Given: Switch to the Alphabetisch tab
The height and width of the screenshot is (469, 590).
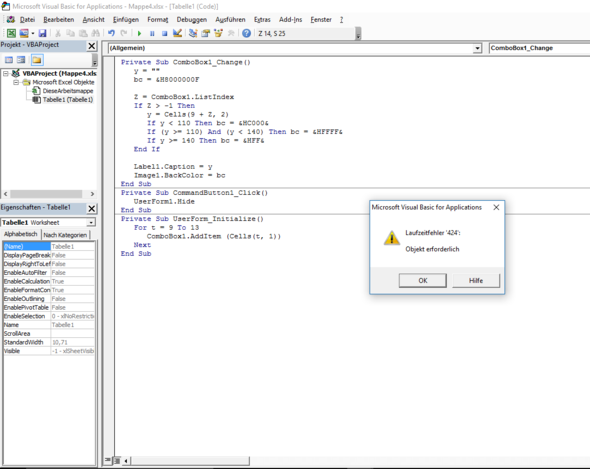Looking at the screenshot, I should pyautogui.click(x=21, y=234).
